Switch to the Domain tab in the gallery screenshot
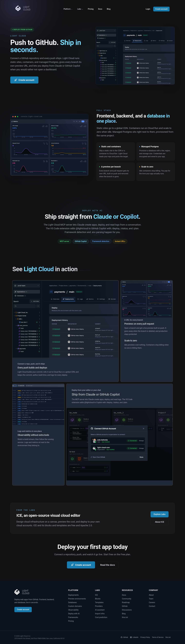 coord(112,299)
